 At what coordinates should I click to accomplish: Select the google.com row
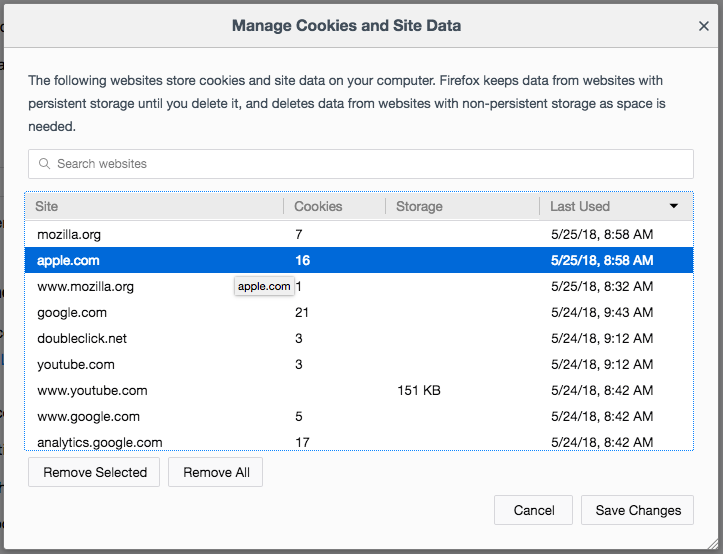tap(359, 312)
